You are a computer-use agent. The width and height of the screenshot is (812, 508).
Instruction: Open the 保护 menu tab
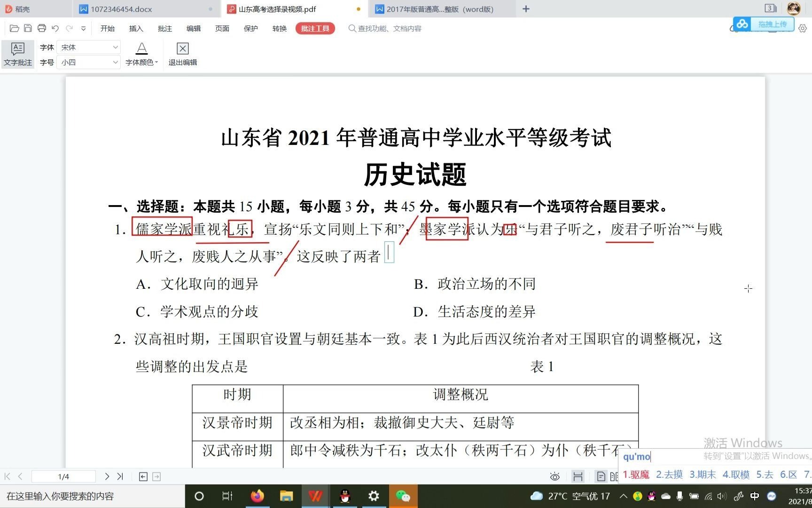[250, 29]
